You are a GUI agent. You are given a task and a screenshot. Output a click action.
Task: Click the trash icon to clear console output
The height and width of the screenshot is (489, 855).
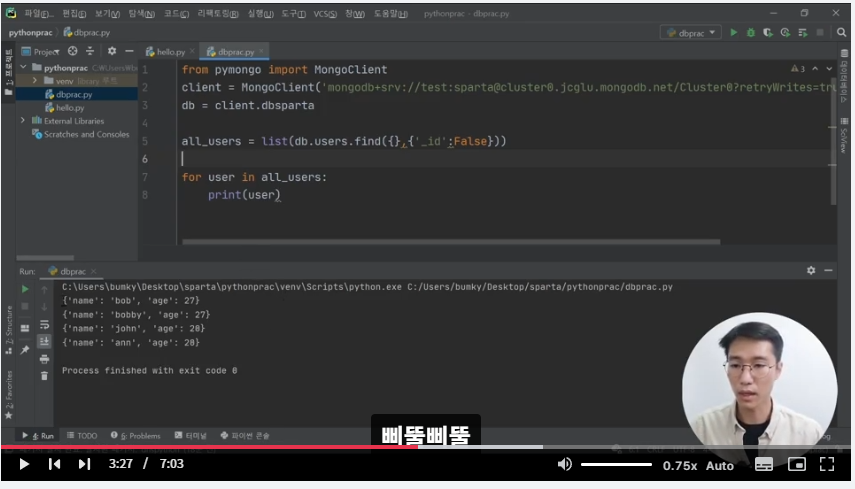tap(44, 376)
